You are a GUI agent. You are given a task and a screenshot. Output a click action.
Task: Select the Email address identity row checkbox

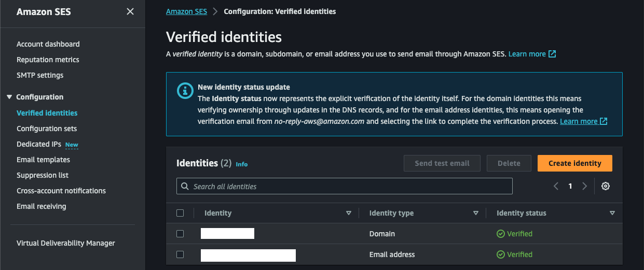click(x=180, y=254)
